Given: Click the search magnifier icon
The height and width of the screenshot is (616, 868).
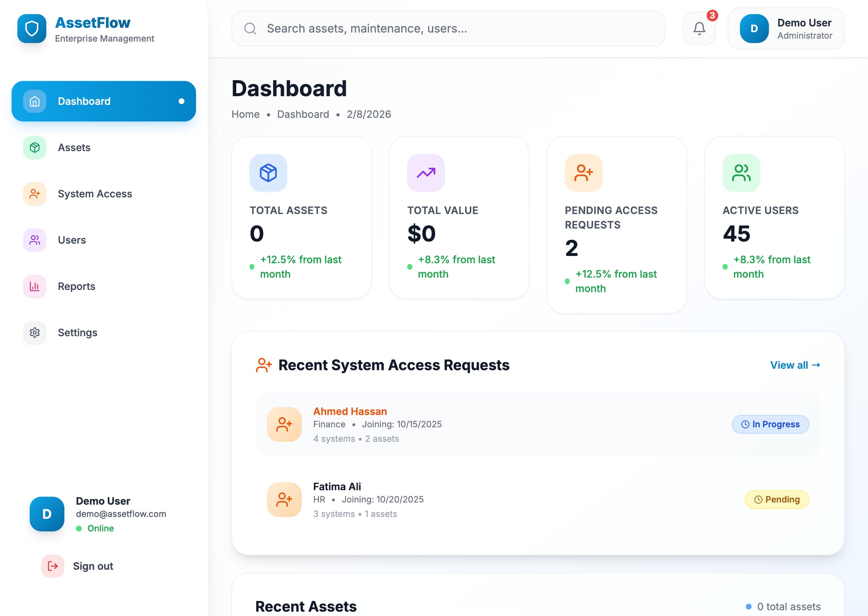Looking at the screenshot, I should click(x=250, y=28).
